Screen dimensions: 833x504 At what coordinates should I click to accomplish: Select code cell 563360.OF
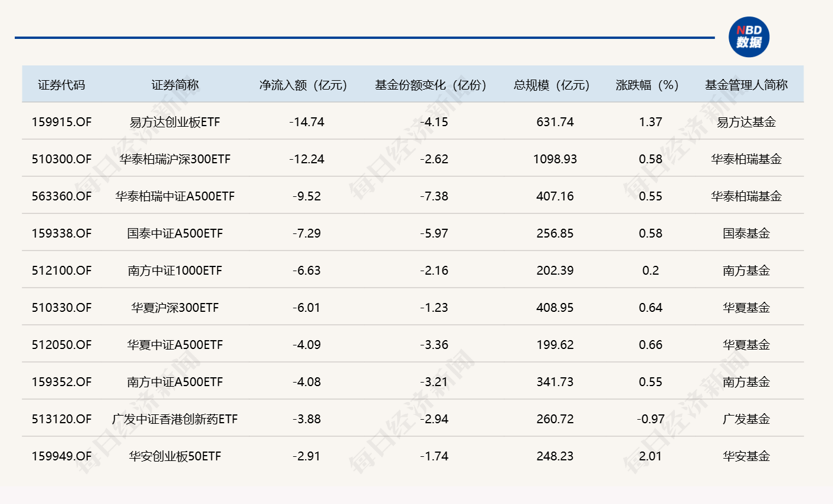(61, 196)
